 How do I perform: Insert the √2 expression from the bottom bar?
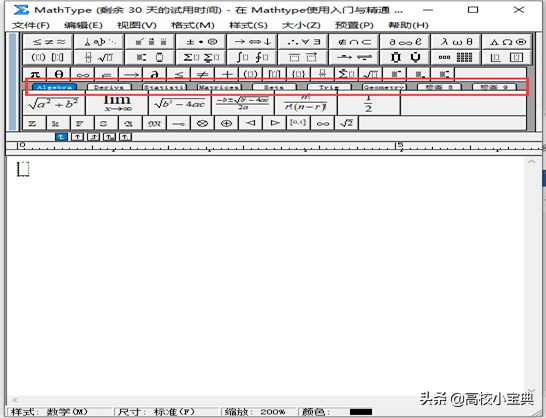click(x=346, y=123)
